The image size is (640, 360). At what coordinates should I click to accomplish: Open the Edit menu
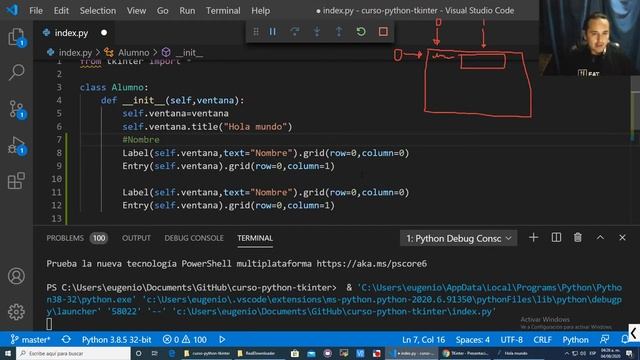tap(61, 11)
